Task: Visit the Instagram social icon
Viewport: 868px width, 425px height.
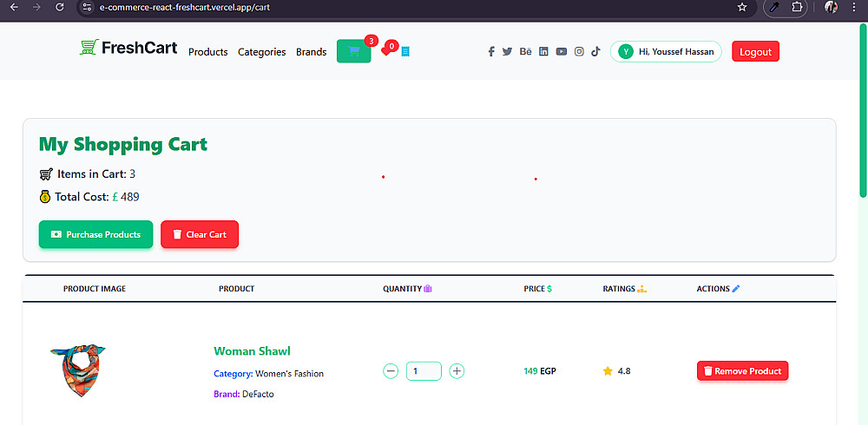Action: coord(579,51)
